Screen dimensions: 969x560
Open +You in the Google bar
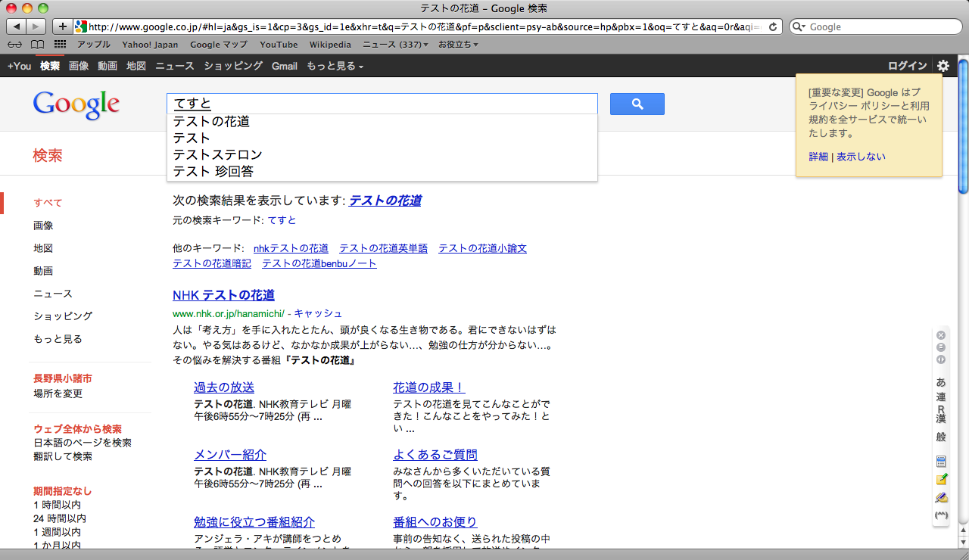pyautogui.click(x=19, y=66)
